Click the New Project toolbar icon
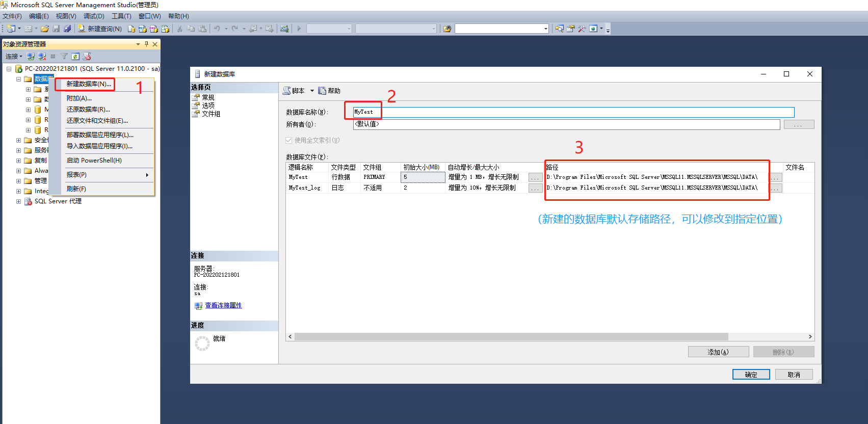 tap(11, 29)
